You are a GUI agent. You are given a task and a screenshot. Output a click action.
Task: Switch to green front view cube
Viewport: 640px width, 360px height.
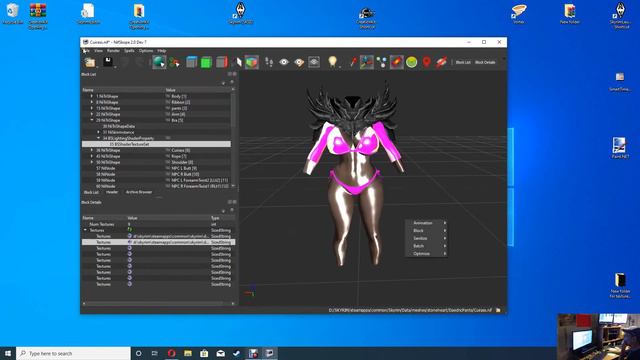[206, 62]
